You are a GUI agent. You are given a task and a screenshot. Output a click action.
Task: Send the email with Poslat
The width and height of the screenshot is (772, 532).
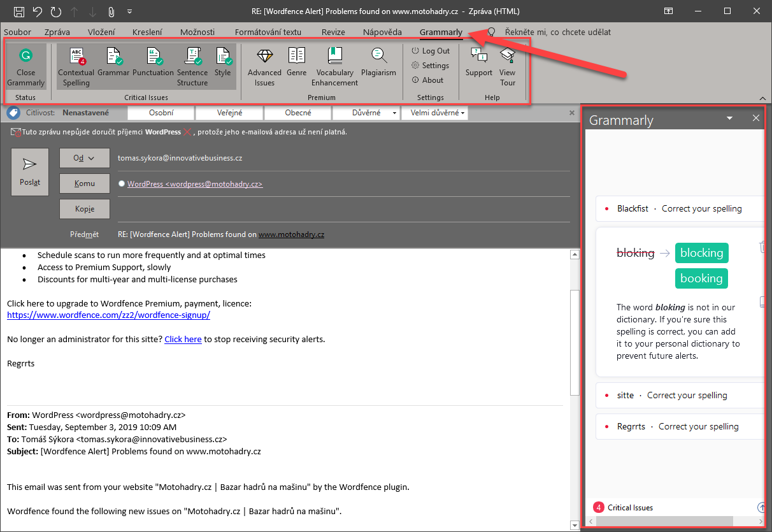tap(30, 171)
